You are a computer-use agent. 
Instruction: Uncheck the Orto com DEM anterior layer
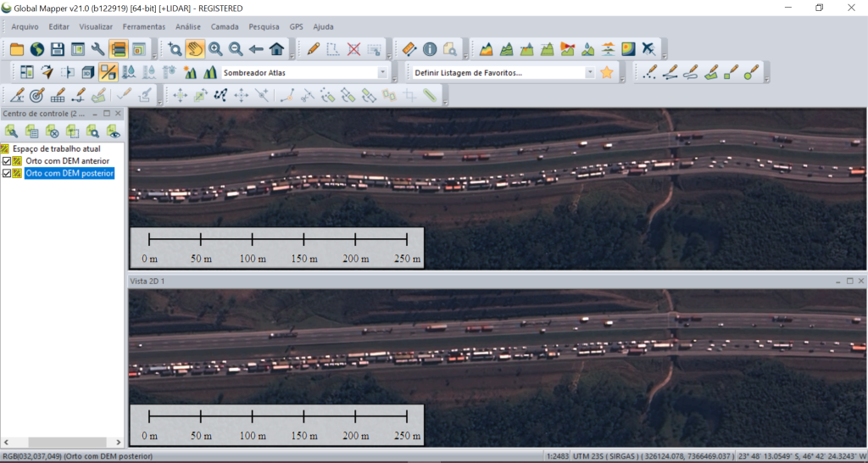point(7,161)
